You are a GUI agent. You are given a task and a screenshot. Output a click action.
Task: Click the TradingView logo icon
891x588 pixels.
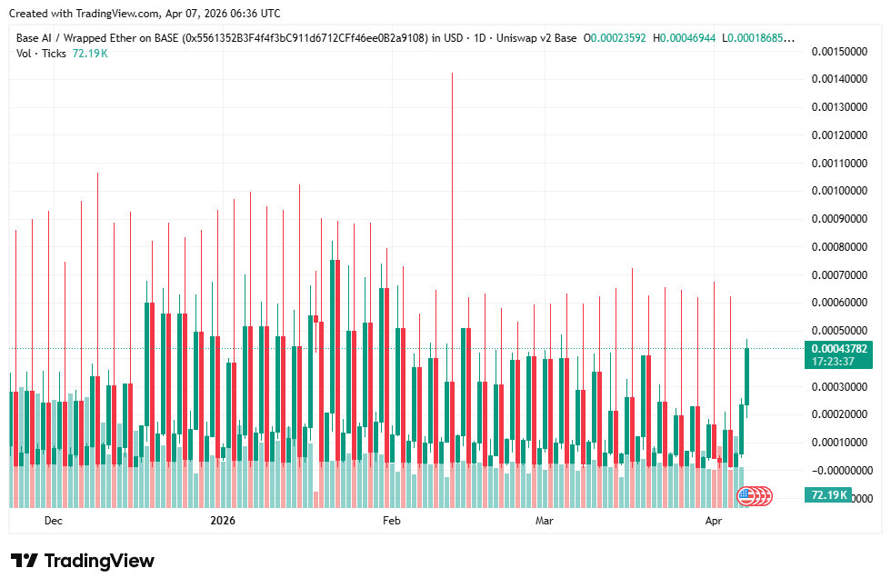click(x=24, y=561)
